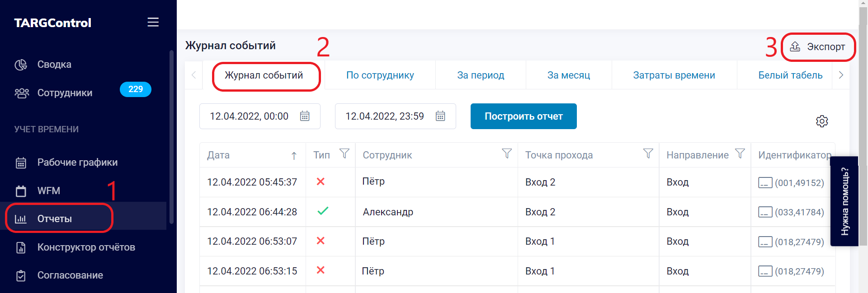Switch to the По сотруднику tab
This screenshot has width=868, height=293.
pos(380,75)
